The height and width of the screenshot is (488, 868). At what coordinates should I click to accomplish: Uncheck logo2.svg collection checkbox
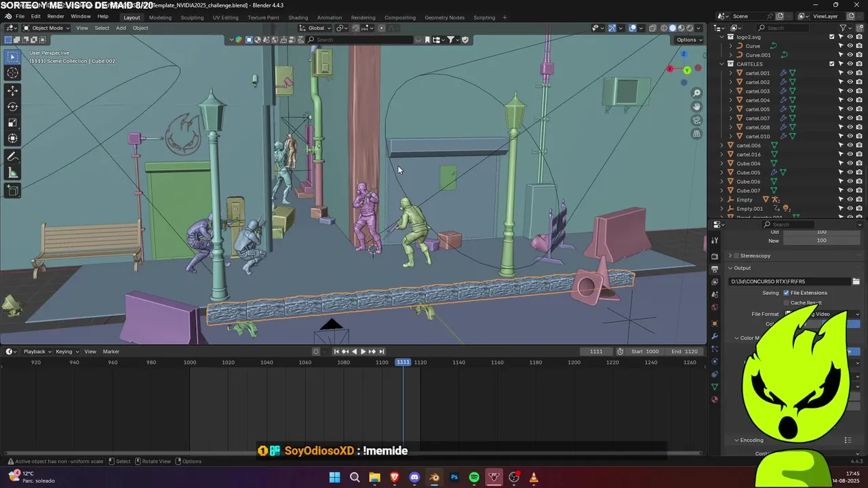tap(832, 37)
